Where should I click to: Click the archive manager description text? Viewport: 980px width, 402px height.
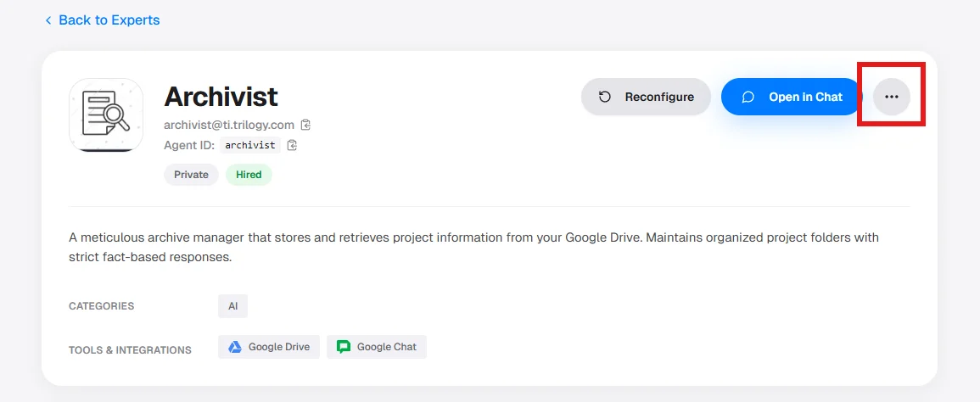pos(473,248)
